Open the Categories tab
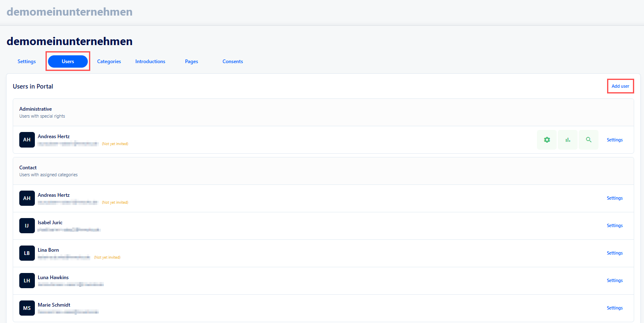This screenshot has height=323, width=644. 109,61
